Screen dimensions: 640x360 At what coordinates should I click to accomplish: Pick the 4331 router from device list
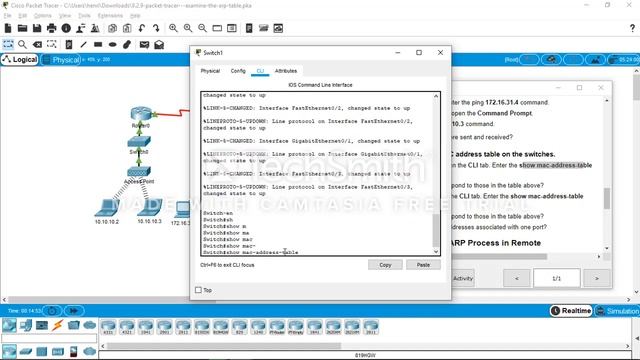point(108,327)
